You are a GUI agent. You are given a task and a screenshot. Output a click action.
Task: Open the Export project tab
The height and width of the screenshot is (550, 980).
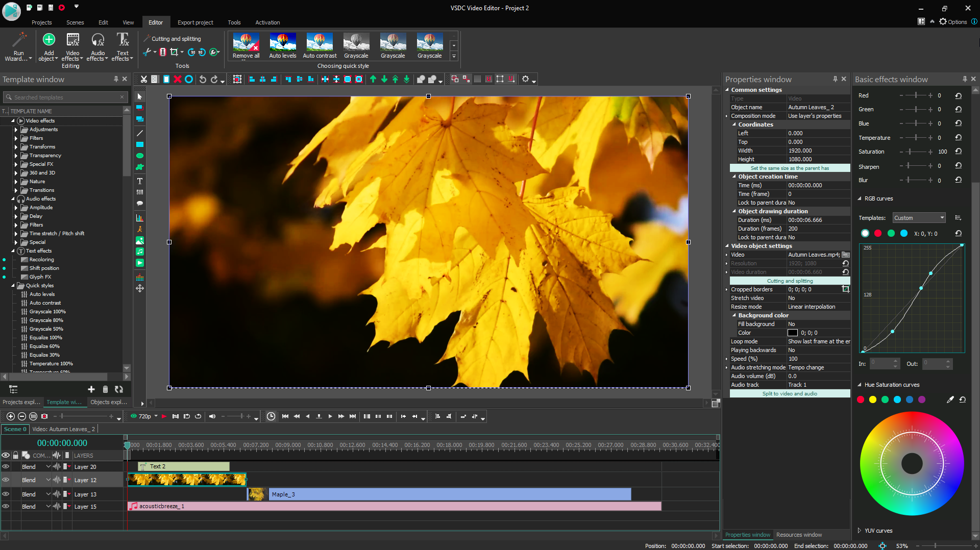(x=195, y=22)
